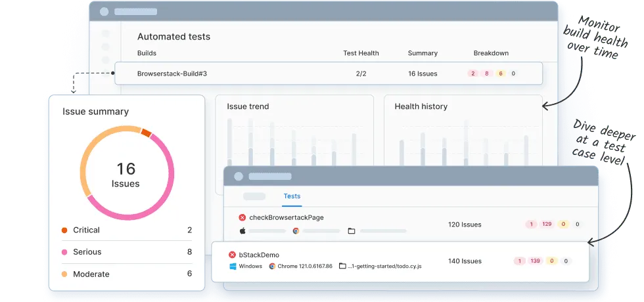Click the peach Moderate legend dot

pos(64,274)
